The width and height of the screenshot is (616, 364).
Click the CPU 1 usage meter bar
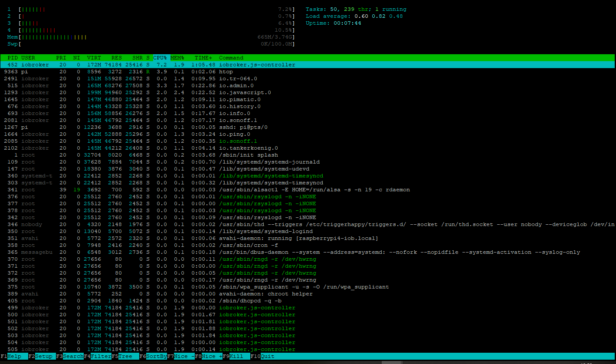coord(151,9)
